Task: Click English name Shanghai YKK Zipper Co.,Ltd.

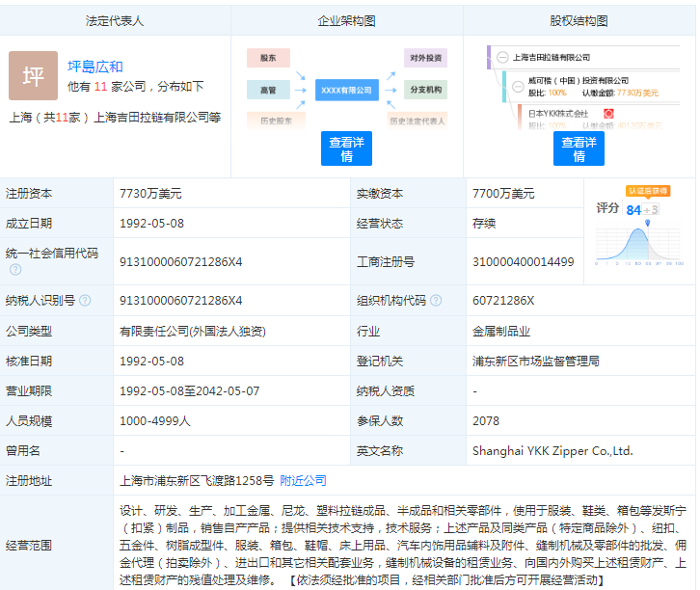Action: point(552,451)
